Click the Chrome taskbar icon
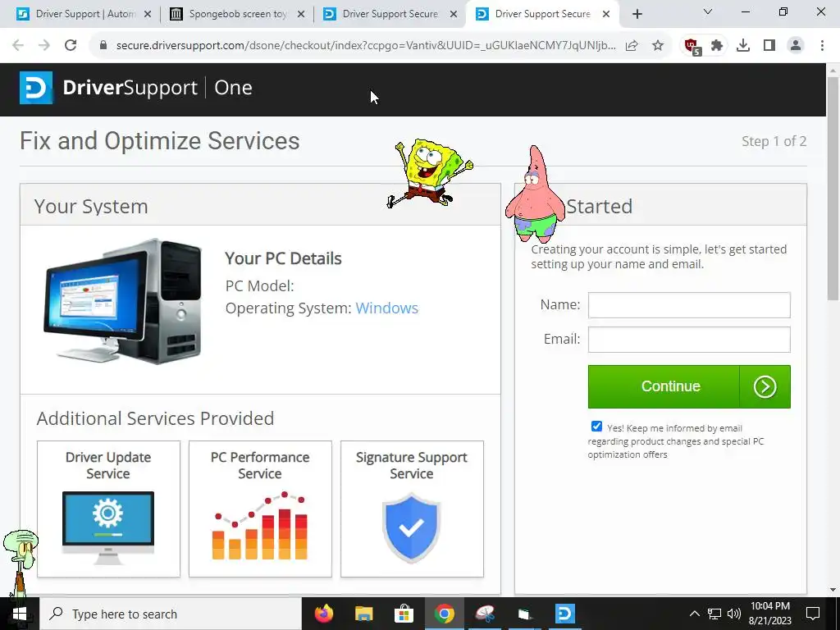The image size is (840, 630). point(444,614)
